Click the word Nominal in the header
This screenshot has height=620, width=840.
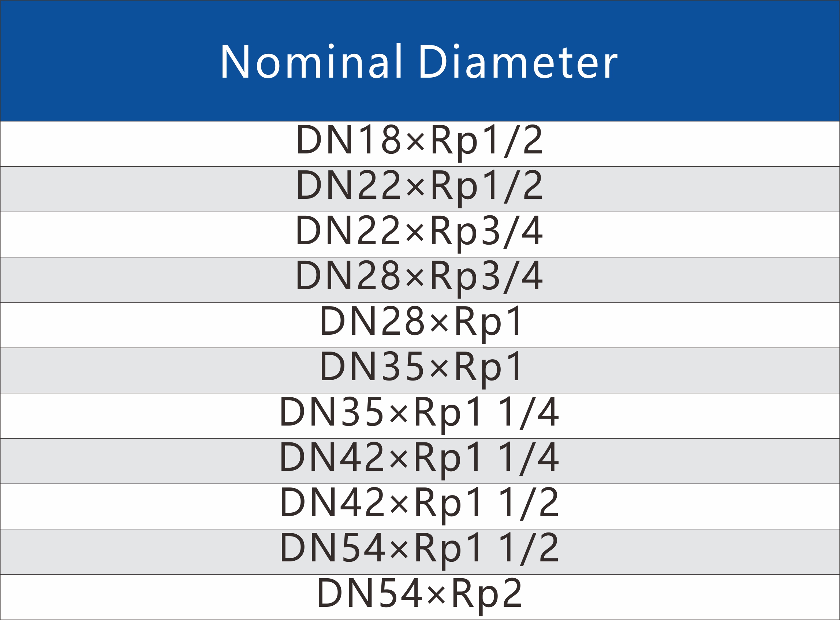click(311, 61)
